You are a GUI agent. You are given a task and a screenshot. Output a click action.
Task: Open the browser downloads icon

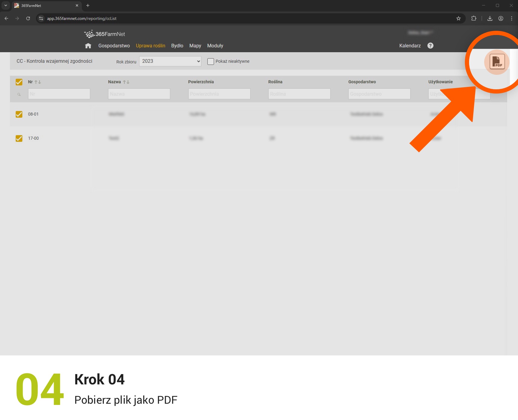pyautogui.click(x=490, y=18)
